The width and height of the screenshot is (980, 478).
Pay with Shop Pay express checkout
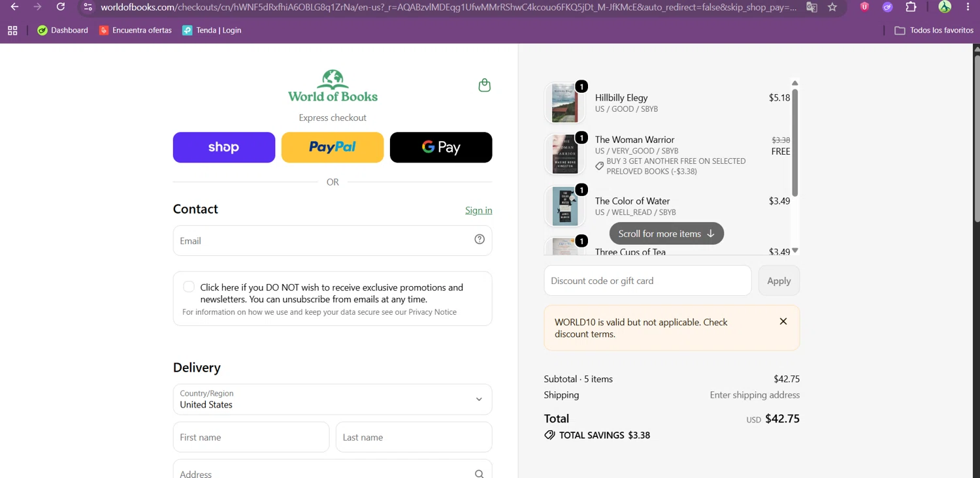tap(224, 148)
